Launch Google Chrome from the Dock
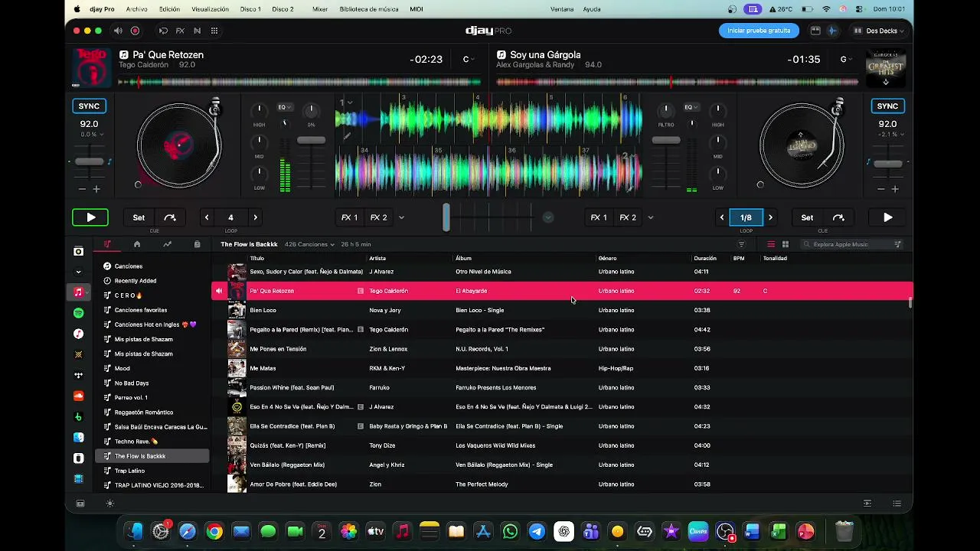This screenshot has width=980, height=551. tap(214, 531)
